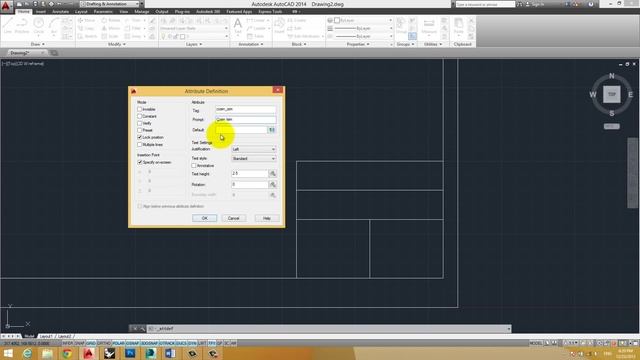
Task: Open the Justification dropdown
Action: 254,149
